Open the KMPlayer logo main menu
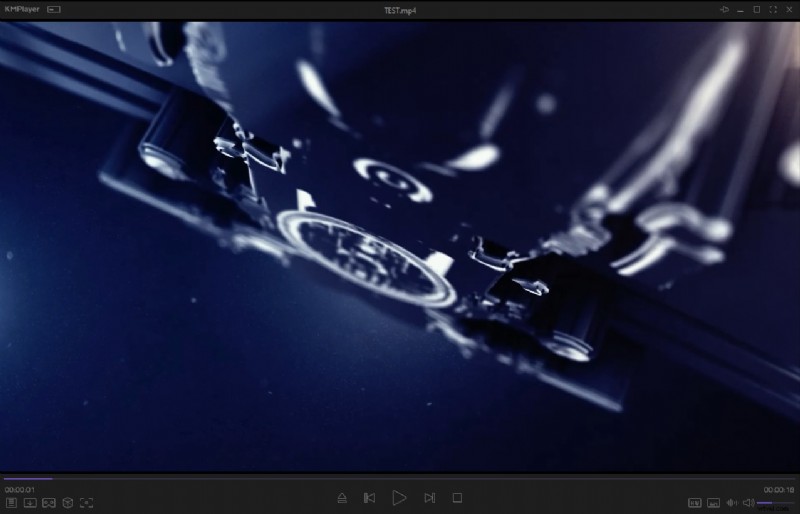Viewport: 800px width, 514px height. pyautogui.click(x=20, y=9)
